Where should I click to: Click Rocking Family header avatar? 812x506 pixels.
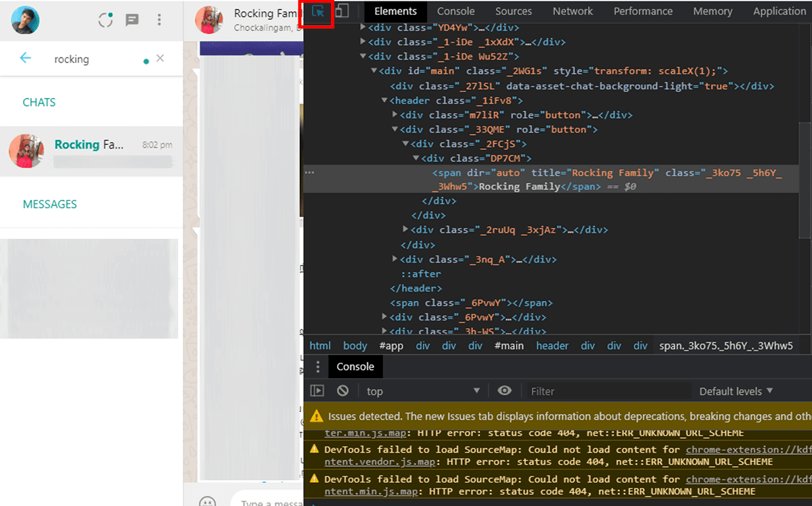tap(209, 20)
